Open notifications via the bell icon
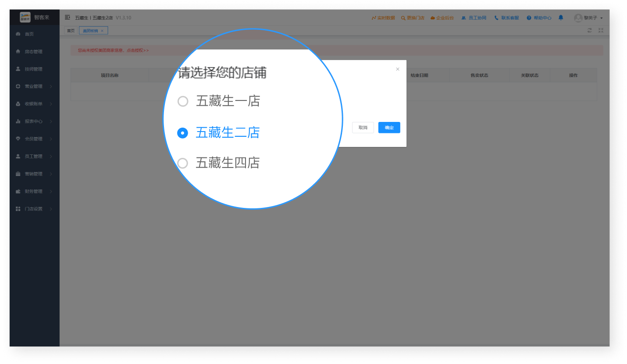Viewport: 627px width, 364px height. (561, 18)
